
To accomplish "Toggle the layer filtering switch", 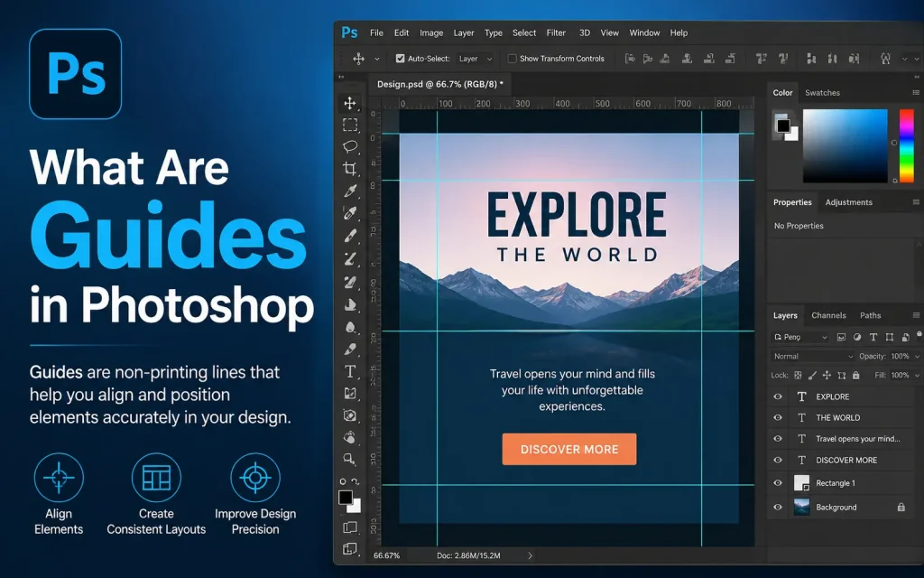I will pyautogui.click(x=919, y=335).
